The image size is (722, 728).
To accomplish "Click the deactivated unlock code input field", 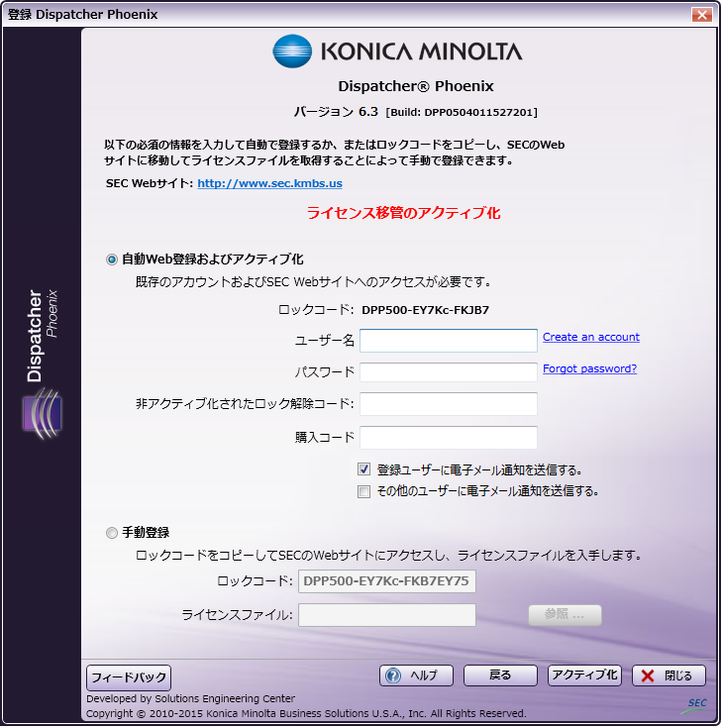I will [449, 404].
